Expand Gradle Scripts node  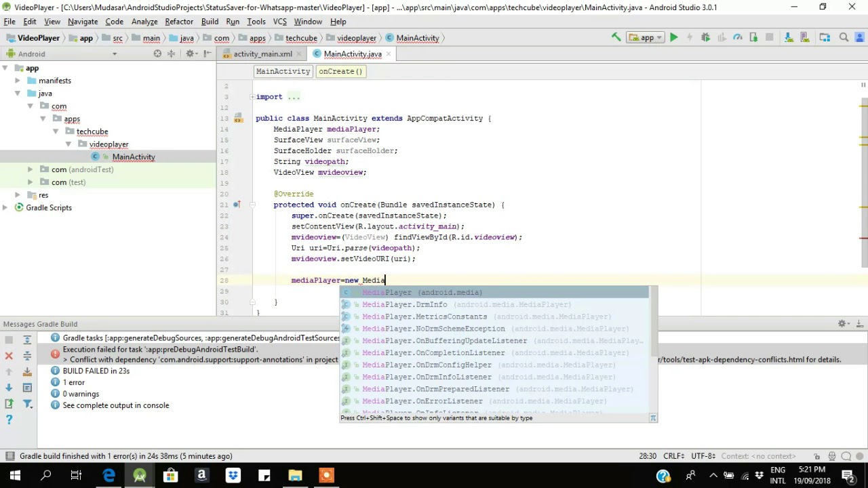(5, 207)
